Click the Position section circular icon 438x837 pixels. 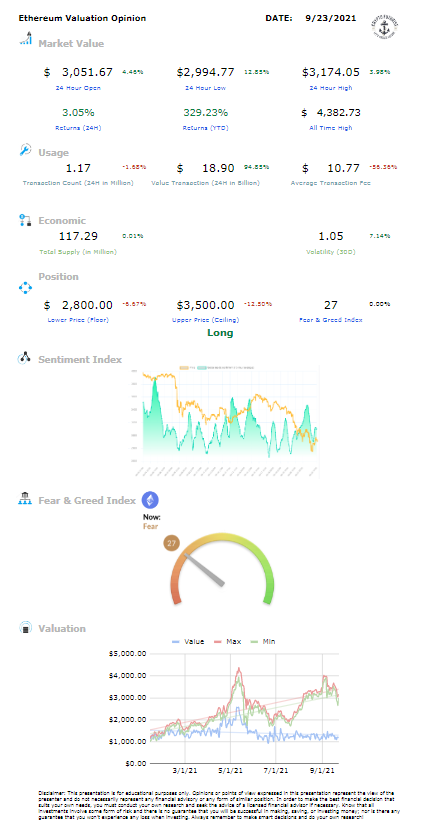[x=25, y=288]
